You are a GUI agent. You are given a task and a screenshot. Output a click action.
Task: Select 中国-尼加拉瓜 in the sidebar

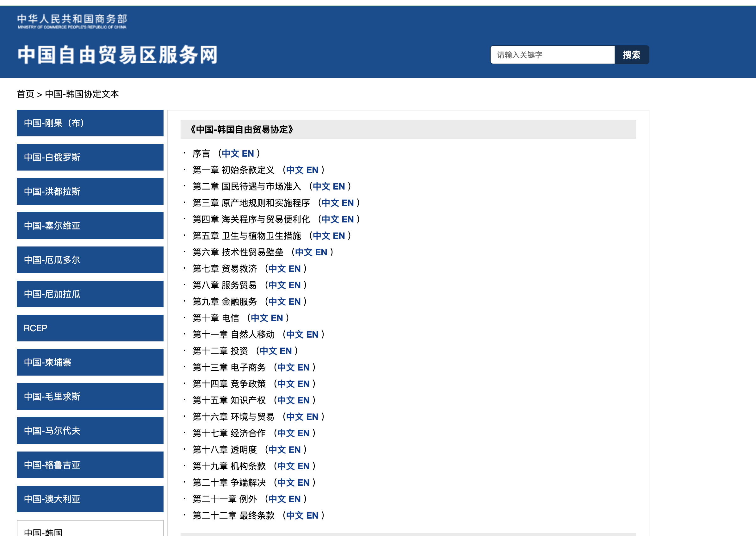tap(90, 294)
